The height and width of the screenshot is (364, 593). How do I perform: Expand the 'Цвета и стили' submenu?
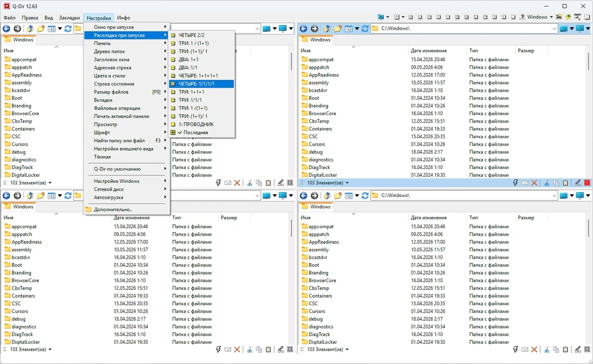[x=127, y=76]
